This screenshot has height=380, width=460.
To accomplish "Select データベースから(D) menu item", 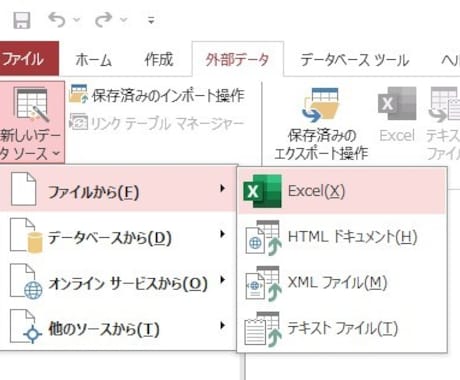I will click(118, 236).
